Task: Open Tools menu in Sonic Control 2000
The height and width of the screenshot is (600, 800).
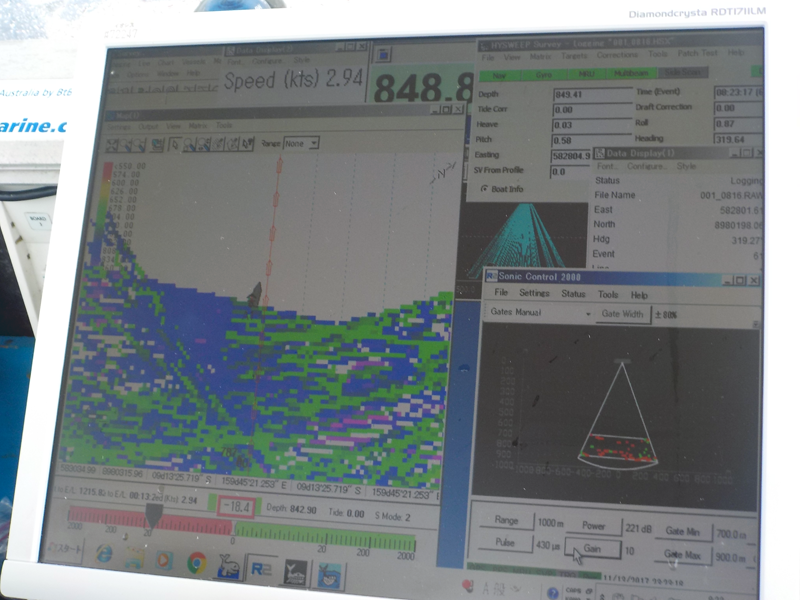Action: click(x=608, y=294)
